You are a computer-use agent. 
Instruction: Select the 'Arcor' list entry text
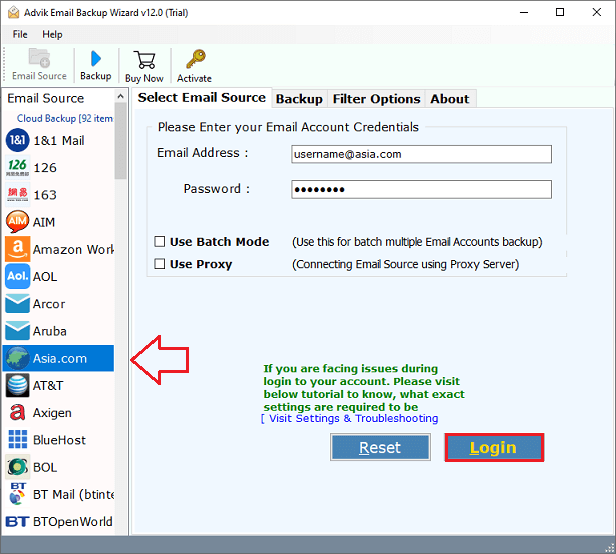click(49, 304)
